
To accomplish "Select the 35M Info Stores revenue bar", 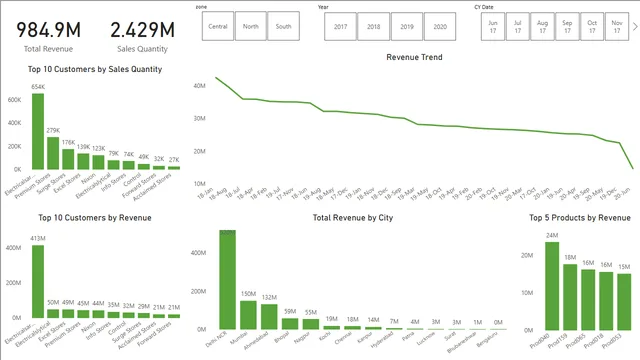I will pos(113,315).
